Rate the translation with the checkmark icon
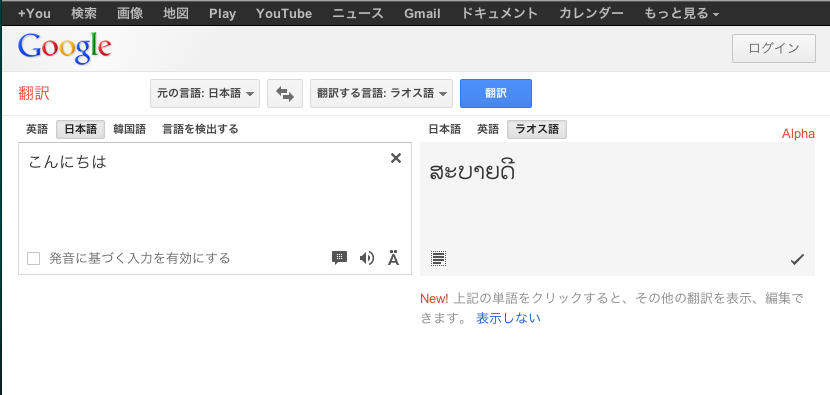 click(797, 259)
